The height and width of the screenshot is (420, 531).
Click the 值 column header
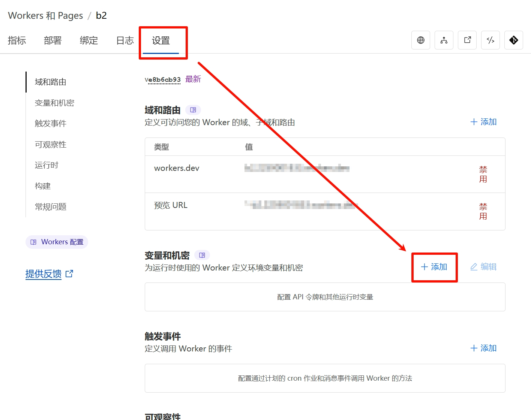pos(249,147)
